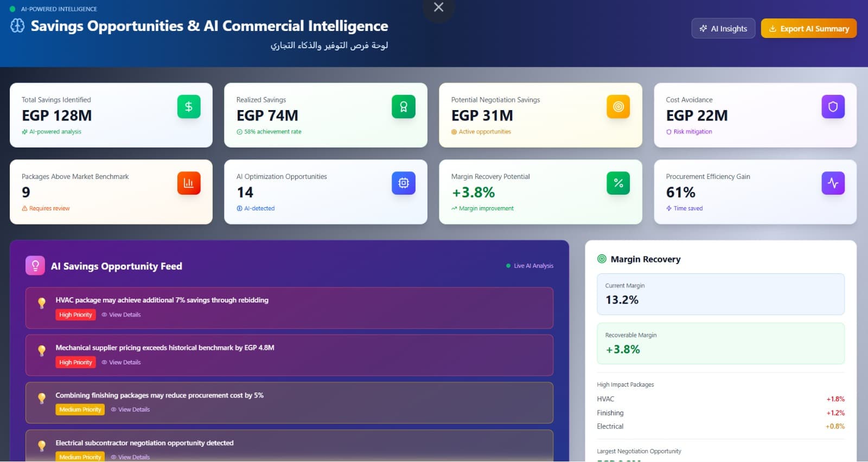Click the EGP 128M total savings value

[57, 116]
